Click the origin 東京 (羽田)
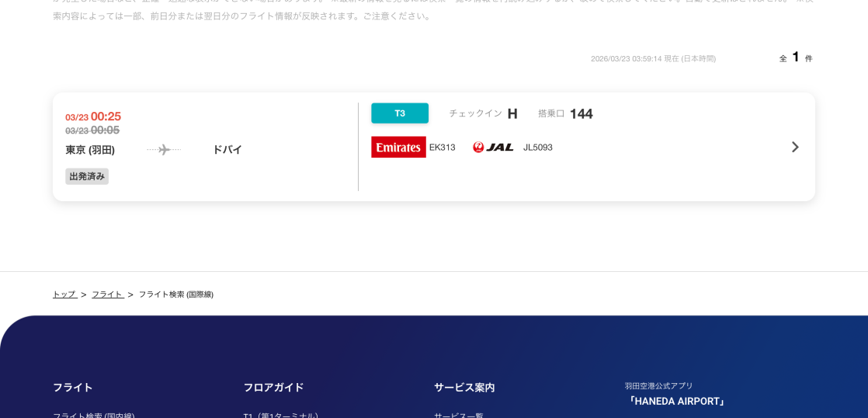The height and width of the screenshot is (418, 868). (x=90, y=150)
